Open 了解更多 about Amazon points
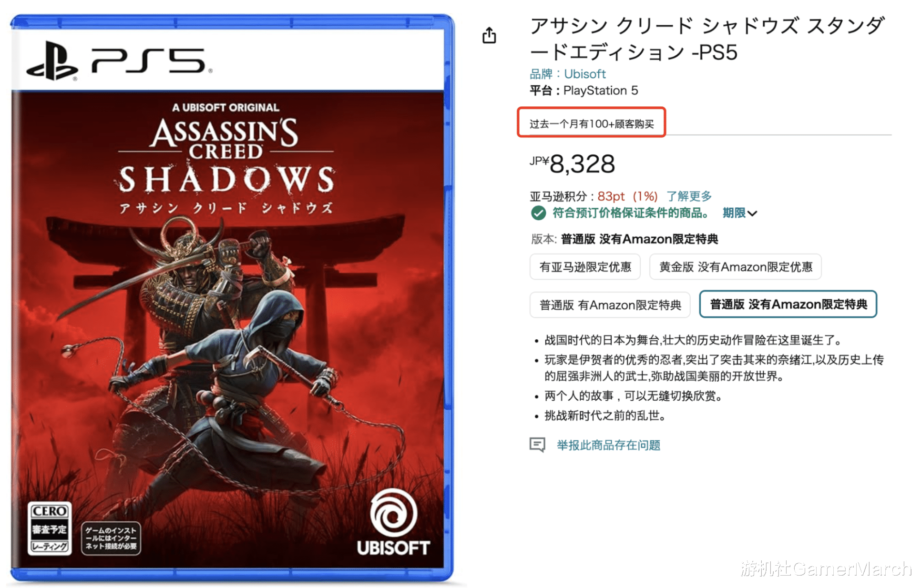921x588 pixels. point(689,196)
